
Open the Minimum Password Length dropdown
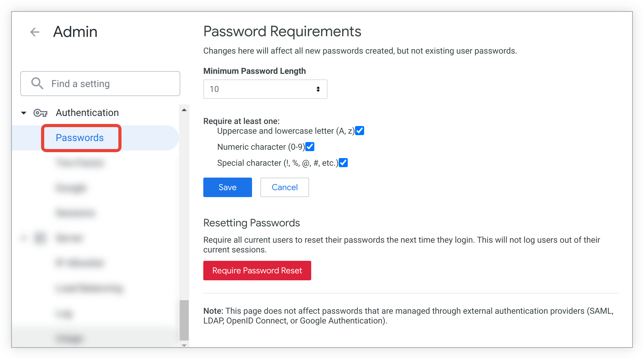point(265,89)
